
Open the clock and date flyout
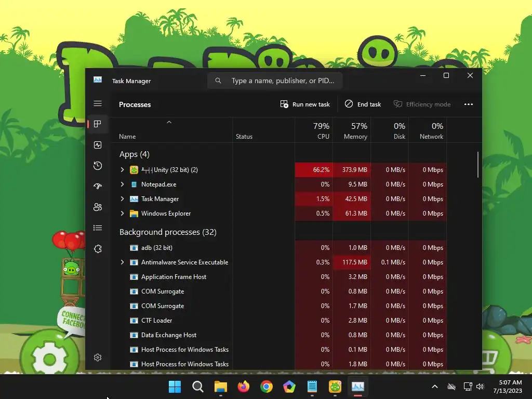507,387
